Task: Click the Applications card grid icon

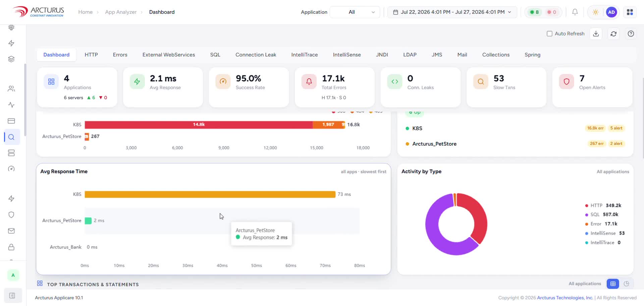Action: (x=51, y=82)
